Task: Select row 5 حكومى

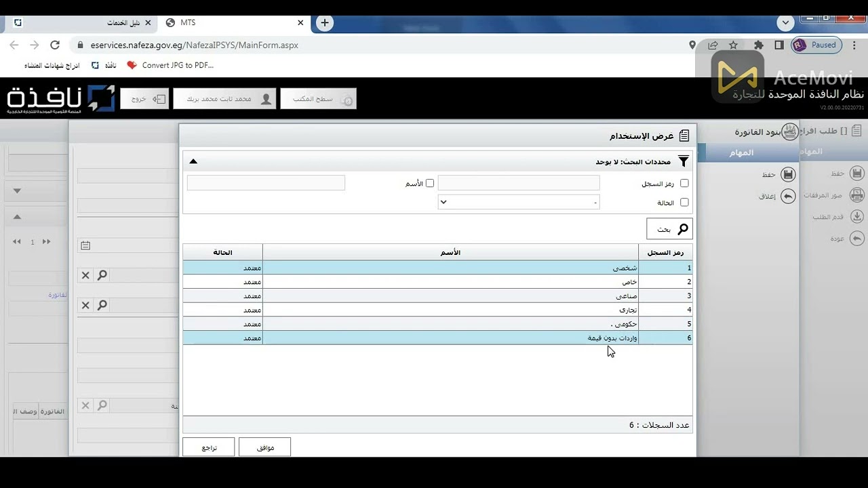Action: [x=437, y=323]
